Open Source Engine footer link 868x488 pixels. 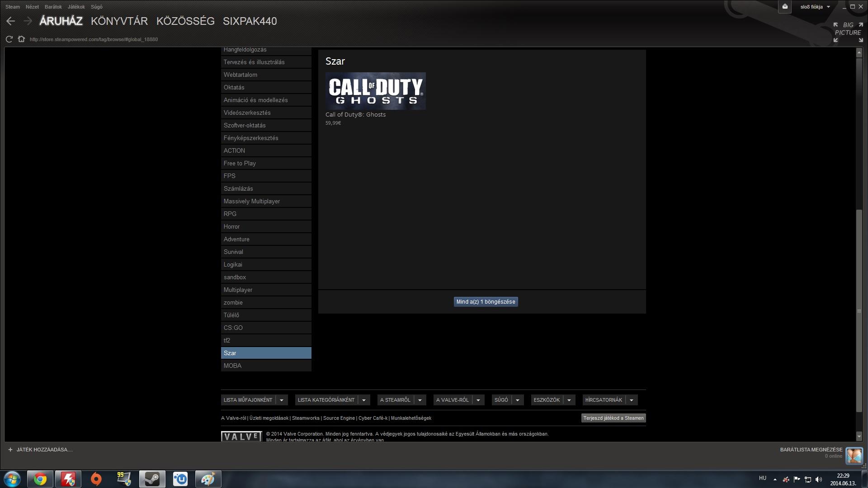[x=339, y=418]
